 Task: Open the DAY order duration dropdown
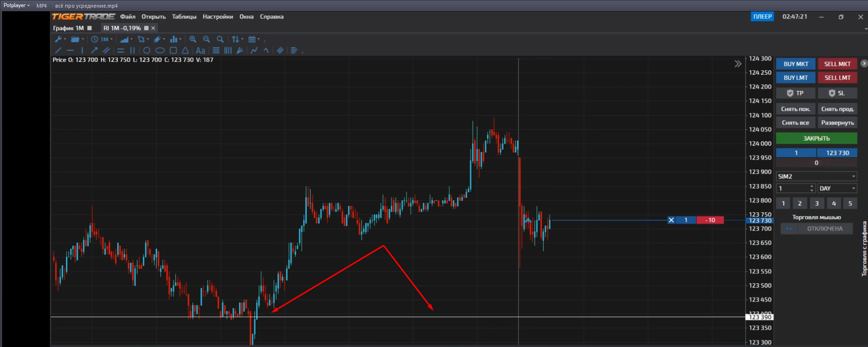837,188
